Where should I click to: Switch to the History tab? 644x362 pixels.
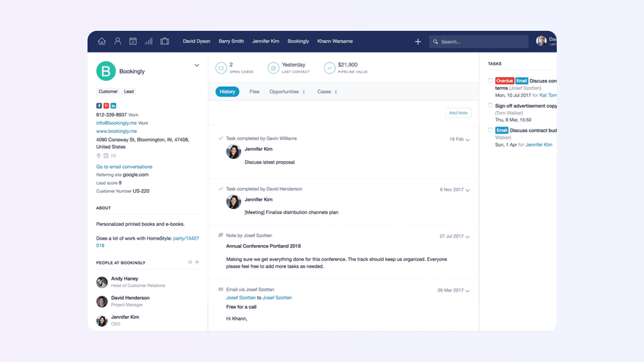coord(227,92)
